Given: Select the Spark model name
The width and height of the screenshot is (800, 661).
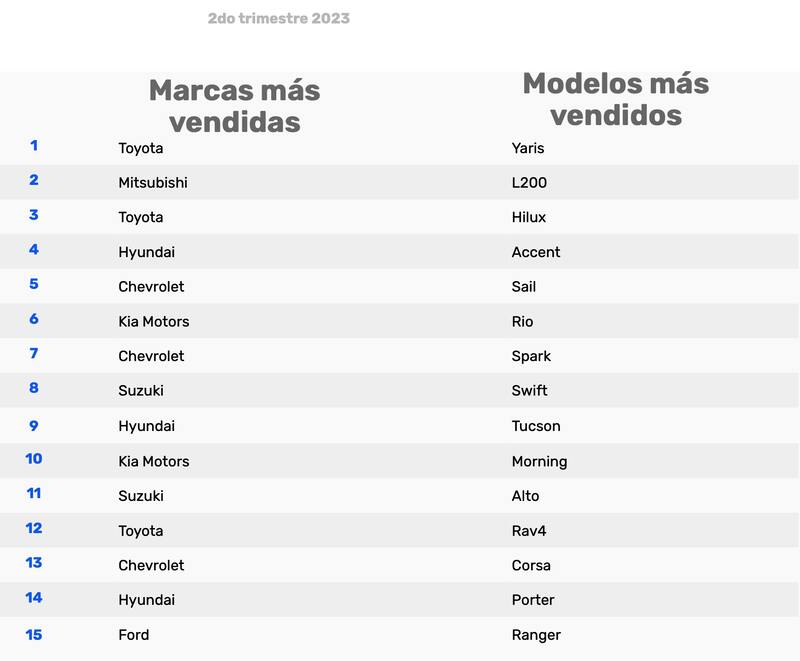Looking at the screenshot, I should click(531, 356).
